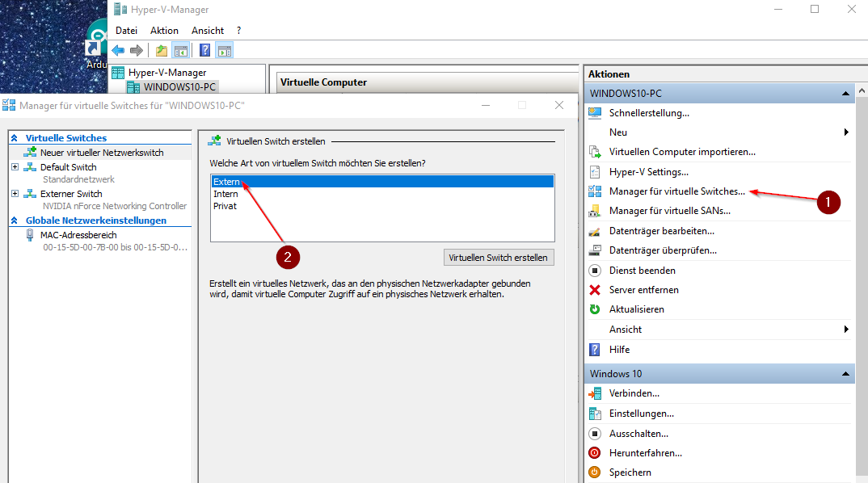Click Verbinden... action

point(634,393)
